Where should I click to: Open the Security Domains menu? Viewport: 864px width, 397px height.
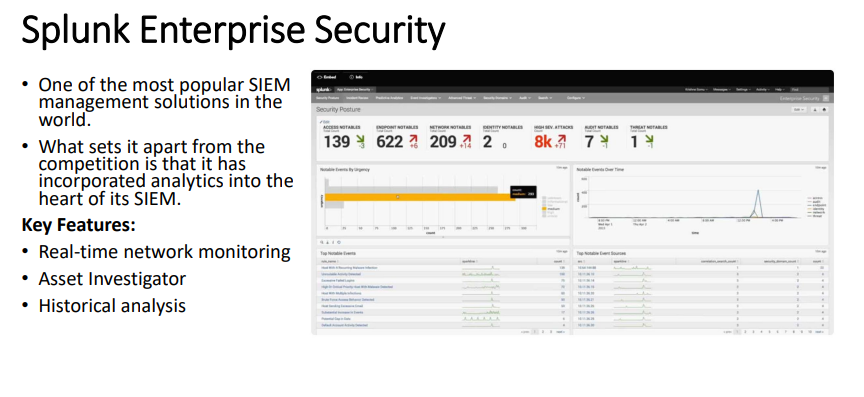pyautogui.click(x=498, y=98)
